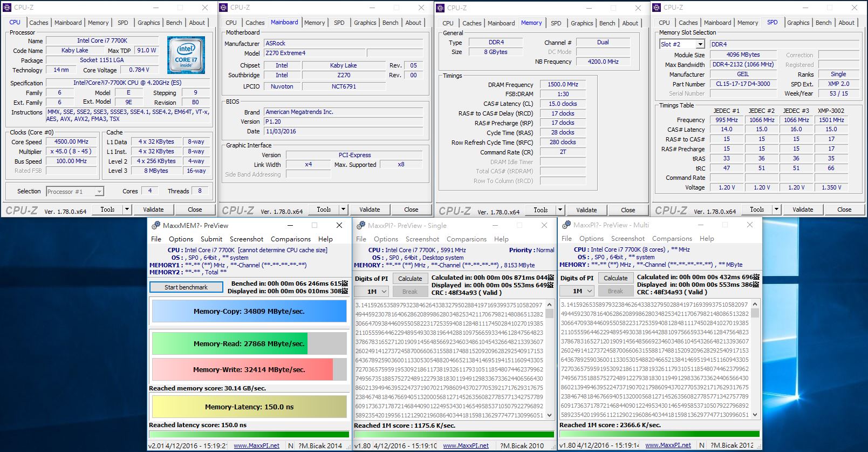Open www.MaxxPI.net link in MaxxMEM

click(x=256, y=446)
